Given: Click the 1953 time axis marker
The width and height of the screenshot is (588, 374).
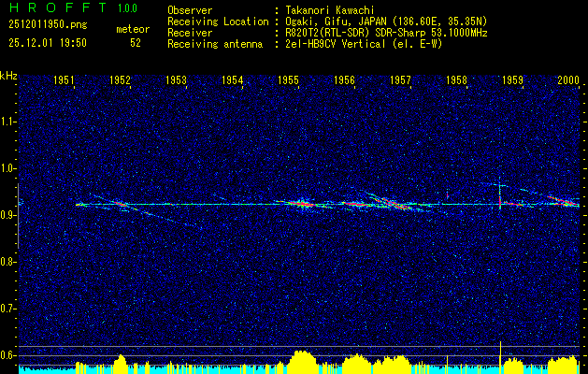Looking at the screenshot, I should click(177, 79).
